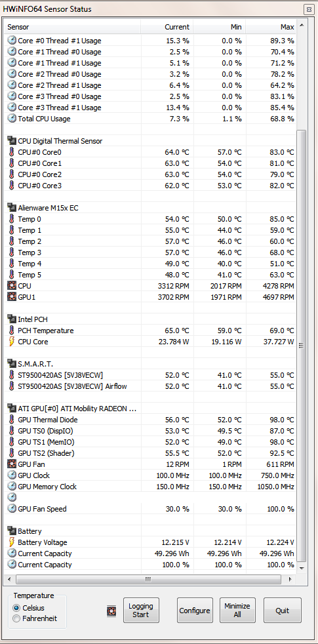The height and width of the screenshot is (644, 318).
Task: Click the ATI GPU[#0] section icon
Action: tap(12, 409)
